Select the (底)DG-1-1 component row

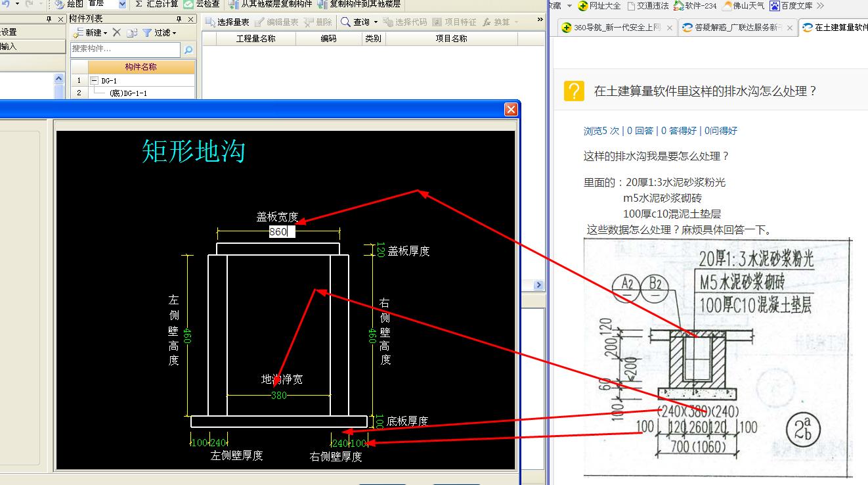[141, 93]
